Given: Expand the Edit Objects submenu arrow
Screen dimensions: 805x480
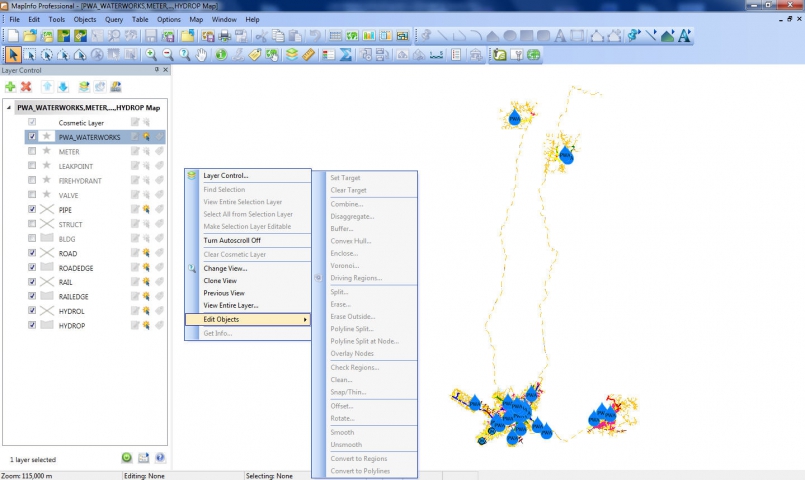Looking at the screenshot, I should pyautogui.click(x=305, y=319).
